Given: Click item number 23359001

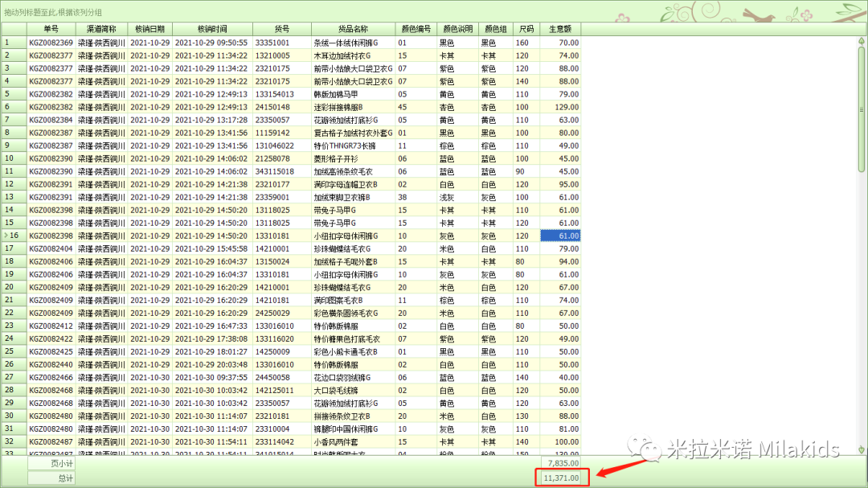Looking at the screenshot, I should pyautogui.click(x=282, y=197).
